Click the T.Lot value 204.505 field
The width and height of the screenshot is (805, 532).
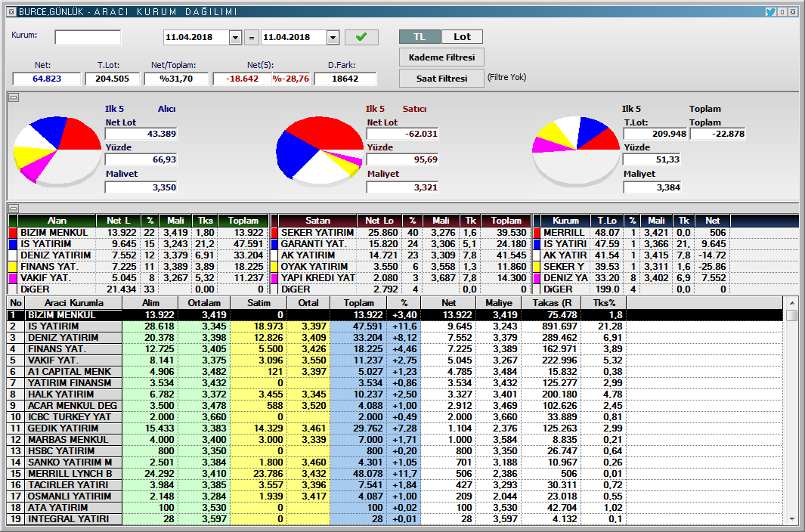point(112,79)
